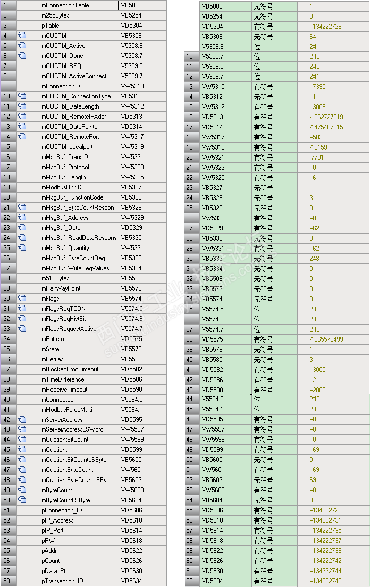Click the overlap icon in the mMsgBuf_Data row
The image size is (371, 588).
coord(22,228)
